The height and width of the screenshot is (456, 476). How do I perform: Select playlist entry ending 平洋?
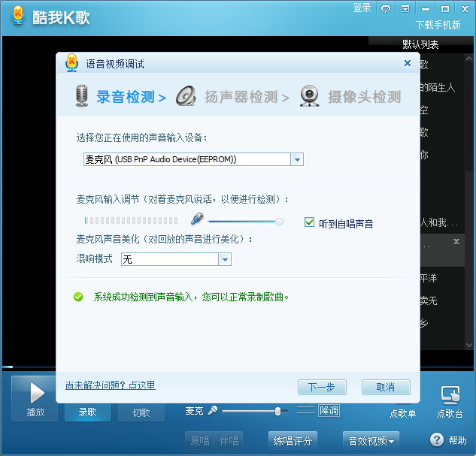429,278
